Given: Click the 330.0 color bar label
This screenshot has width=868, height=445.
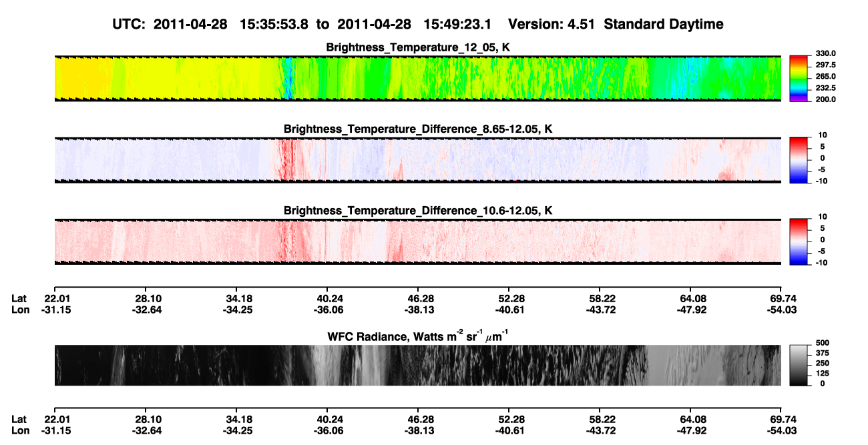Looking at the screenshot, I should 825,54.
